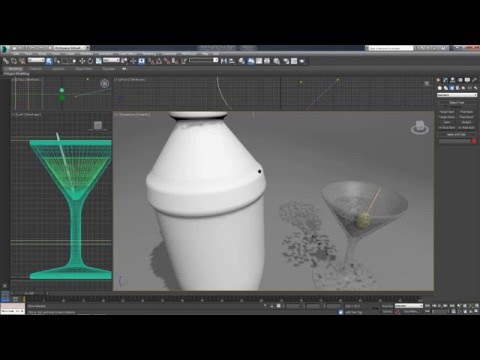Open the Workspace selector dropdown

tap(72, 48)
